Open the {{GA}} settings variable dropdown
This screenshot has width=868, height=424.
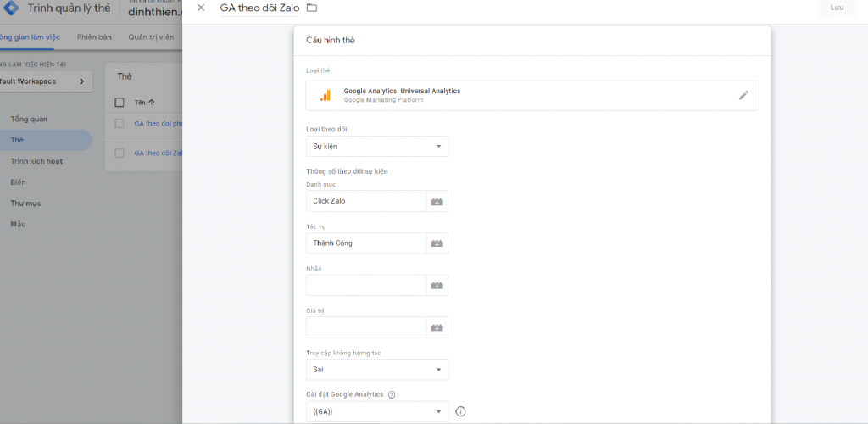tap(377, 412)
